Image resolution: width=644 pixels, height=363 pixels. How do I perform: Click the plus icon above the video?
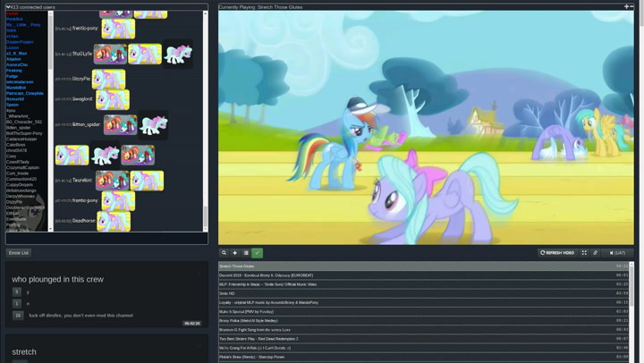626,6
